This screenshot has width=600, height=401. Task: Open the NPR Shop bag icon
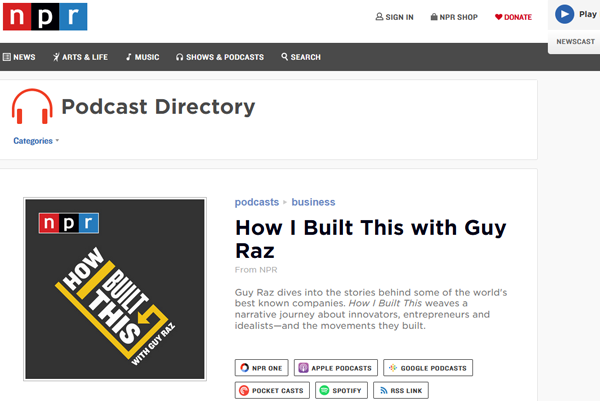(434, 17)
